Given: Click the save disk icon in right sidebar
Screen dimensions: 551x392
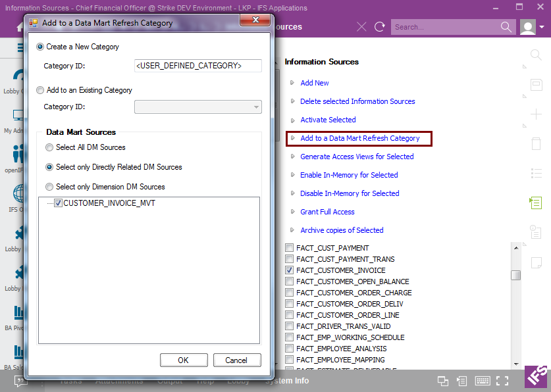Looking at the screenshot, I should (x=537, y=85).
